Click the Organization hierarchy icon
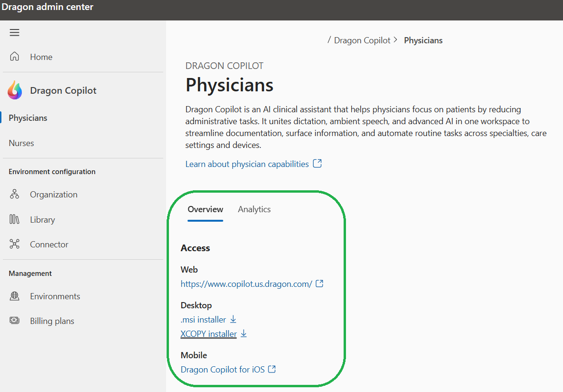The image size is (563, 392). (15, 194)
